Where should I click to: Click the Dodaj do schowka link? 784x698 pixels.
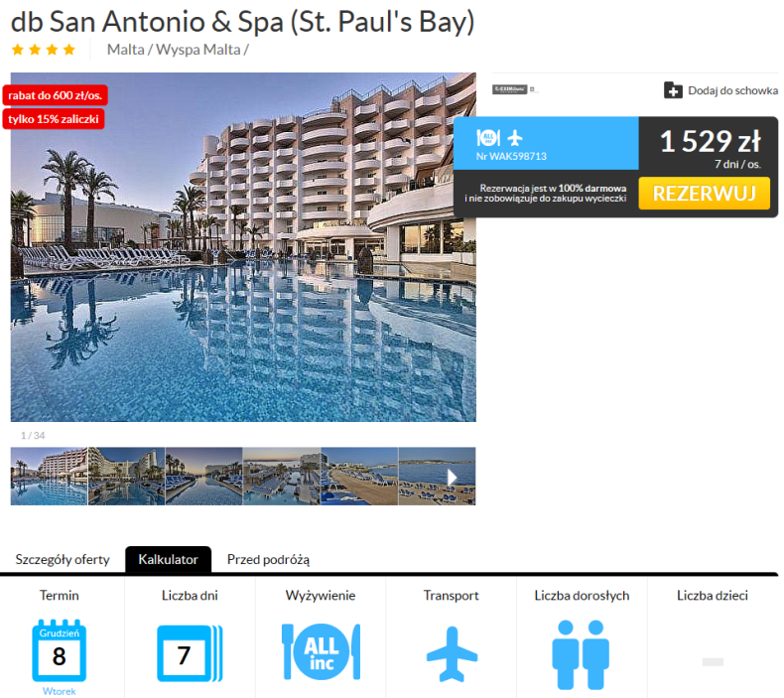[x=732, y=90]
